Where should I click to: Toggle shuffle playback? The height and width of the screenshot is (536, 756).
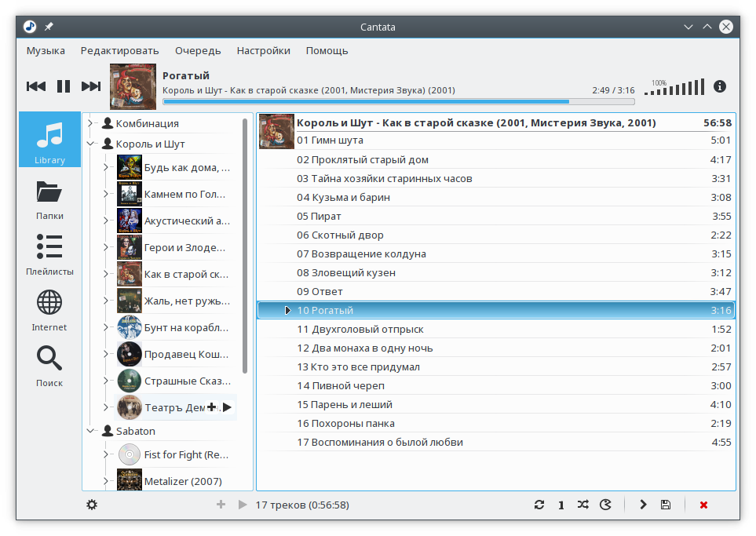583,505
